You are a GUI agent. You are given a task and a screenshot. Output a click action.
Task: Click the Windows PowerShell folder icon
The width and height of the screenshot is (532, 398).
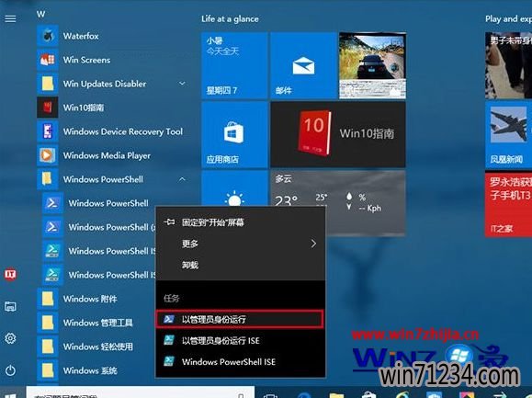(48, 179)
